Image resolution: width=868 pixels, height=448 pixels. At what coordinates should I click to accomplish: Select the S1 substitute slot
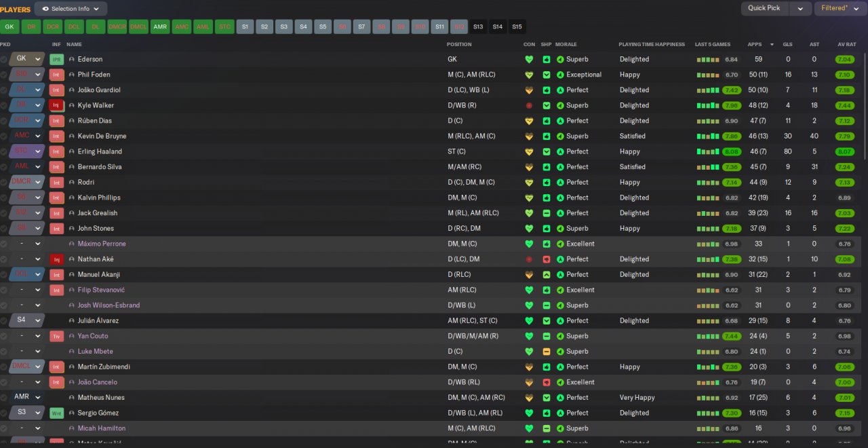click(245, 27)
